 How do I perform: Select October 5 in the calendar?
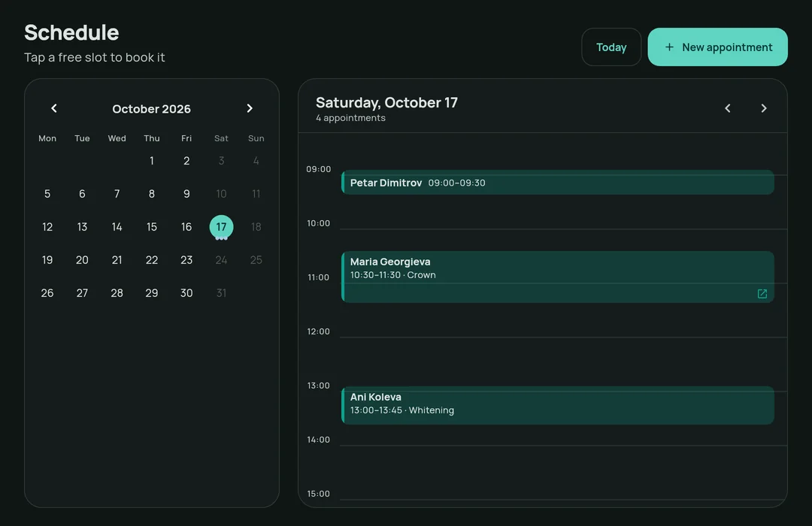click(47, 194)
